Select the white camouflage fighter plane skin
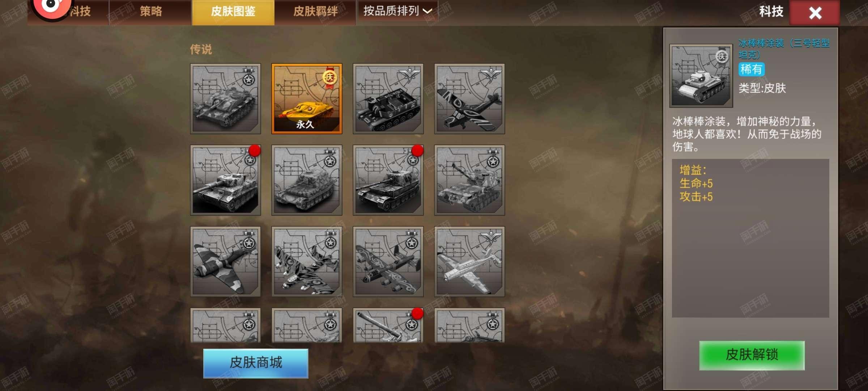 [x=469, y=262]
